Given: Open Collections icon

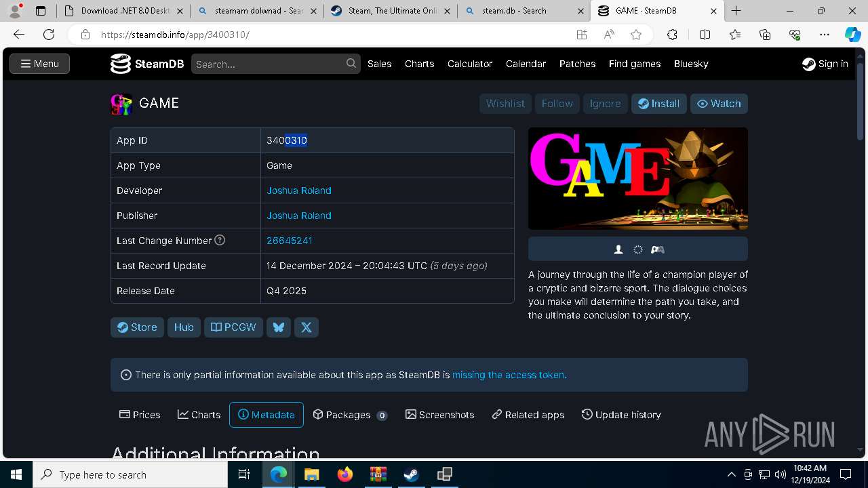Looking at the screenshot, I should pos(765,35).
